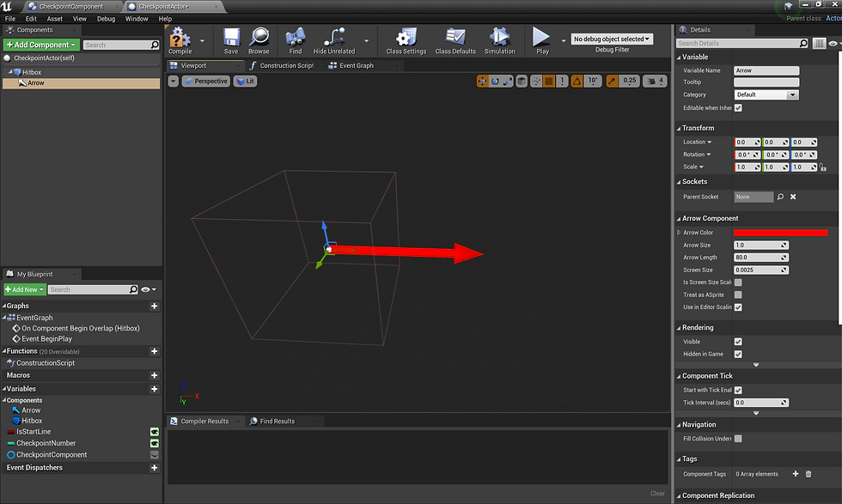
Task: Add a new variable with plus icon
Action: pyautogui.click(x=154, y=389)
